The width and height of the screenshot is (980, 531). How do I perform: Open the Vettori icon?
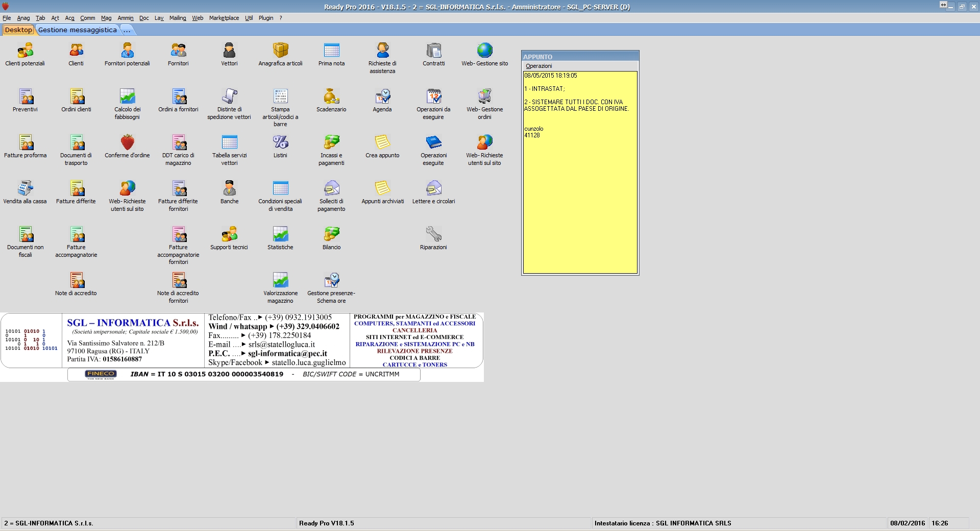(229, 51)
